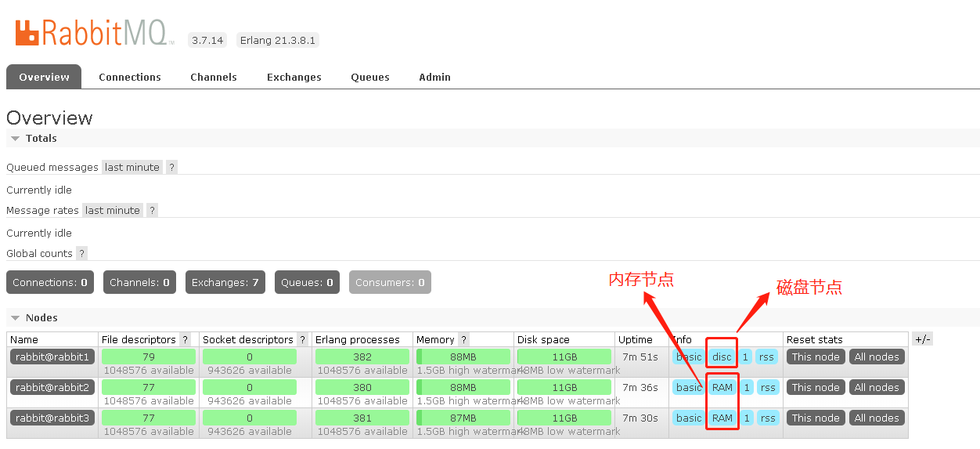
Task: Open the Queues tab
Action: pyautogui.click(x=370, y=77)
